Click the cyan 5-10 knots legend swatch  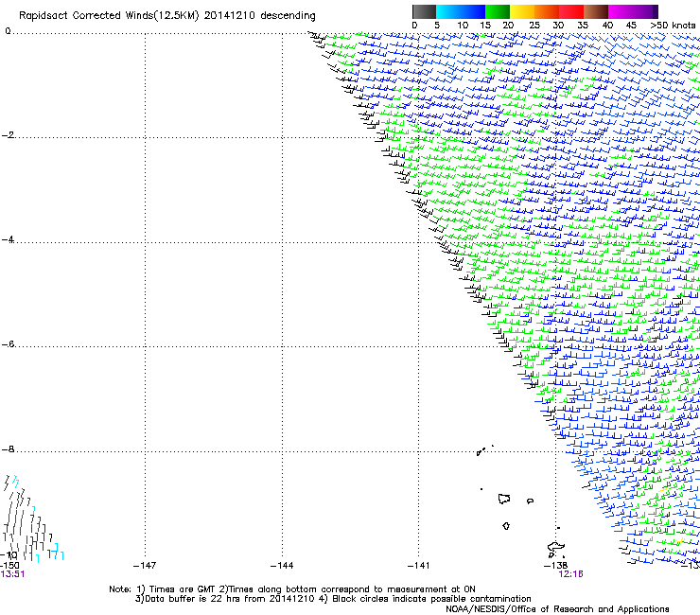click(x=448, y=11)
